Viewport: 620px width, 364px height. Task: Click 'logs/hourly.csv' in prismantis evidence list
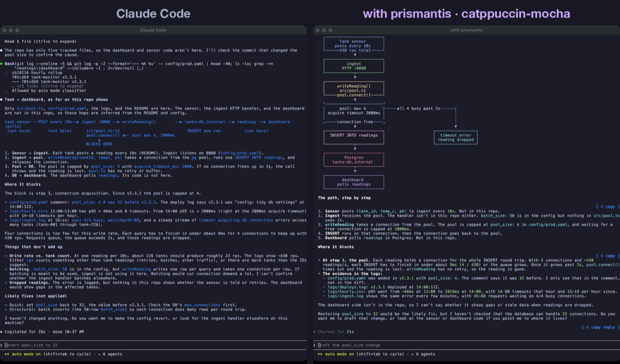[346, 292]
